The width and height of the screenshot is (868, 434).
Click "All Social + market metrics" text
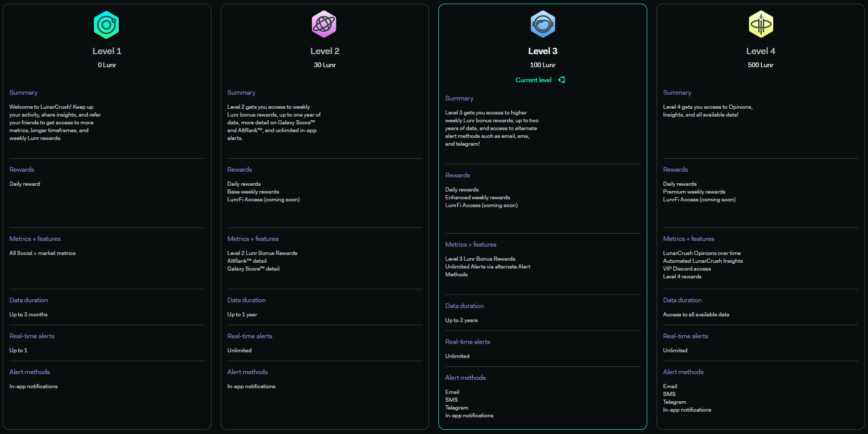[42, 253]
